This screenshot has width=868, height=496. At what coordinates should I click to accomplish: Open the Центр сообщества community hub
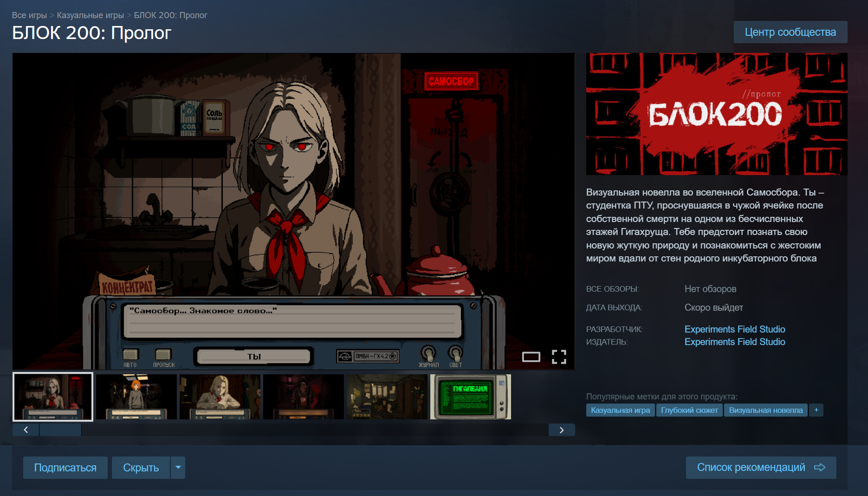(790, 32)
